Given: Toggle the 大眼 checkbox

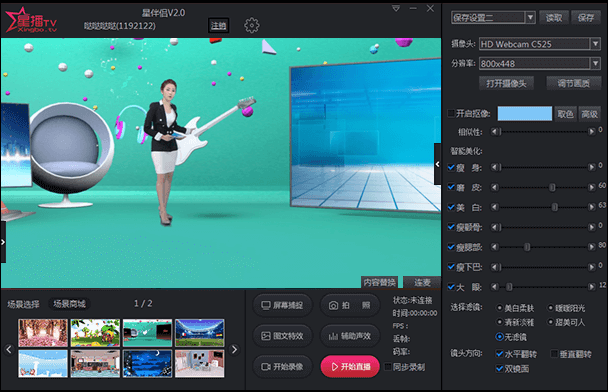Looking at the screenshot, I should point(451,287).
